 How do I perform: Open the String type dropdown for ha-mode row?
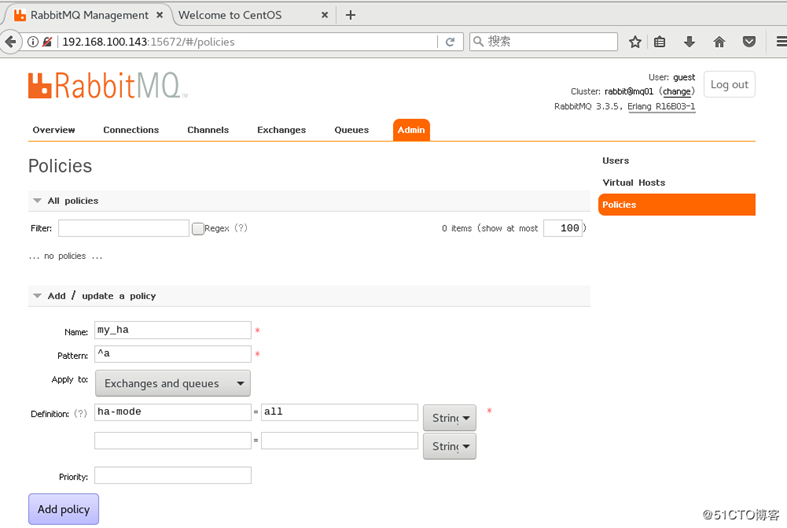coord(450,418)
